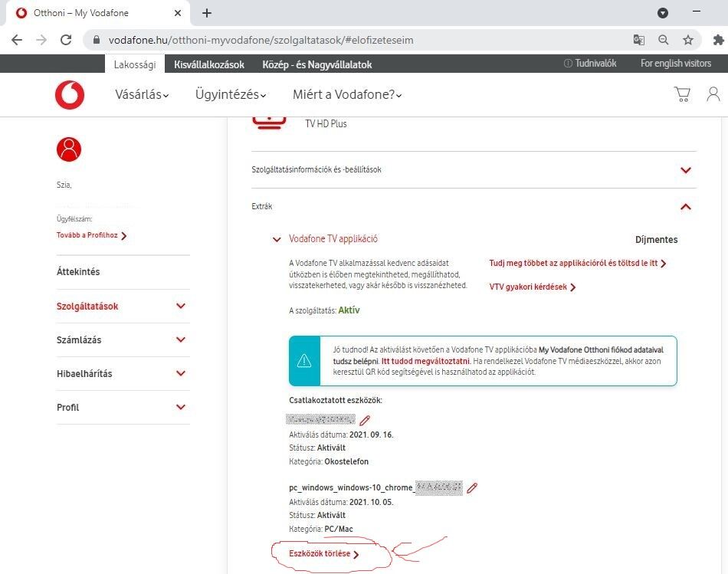
Task: Edit the first connected device name (pencil icon)
Action: [x=365, y=420]
